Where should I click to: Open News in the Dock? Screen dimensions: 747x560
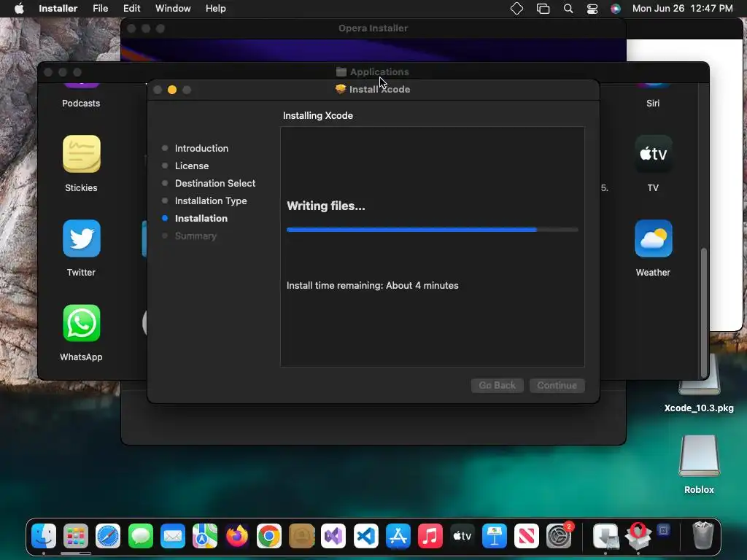click(527, 536)
